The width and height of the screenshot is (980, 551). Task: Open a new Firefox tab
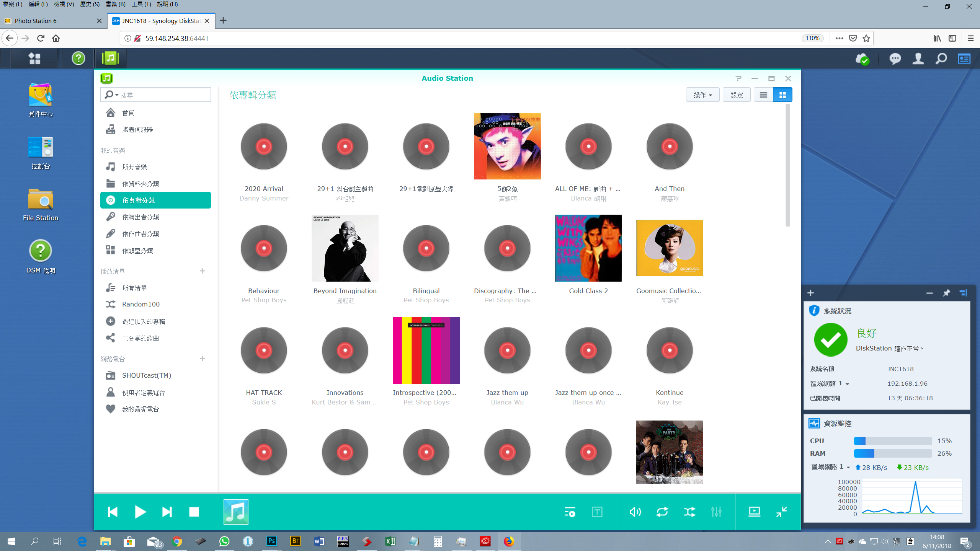(223, 21)
